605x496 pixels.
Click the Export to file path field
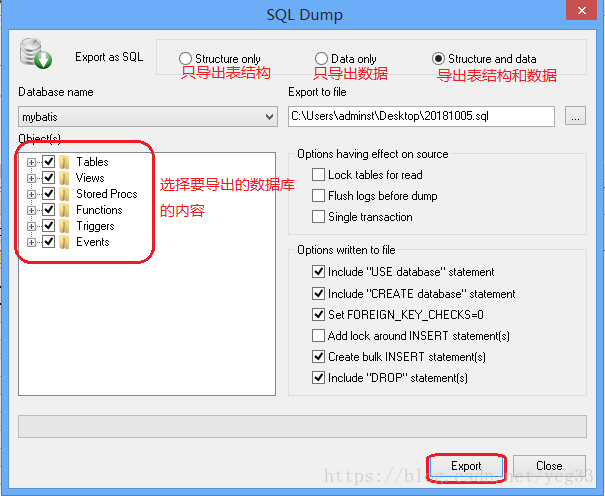click(421, 116)
